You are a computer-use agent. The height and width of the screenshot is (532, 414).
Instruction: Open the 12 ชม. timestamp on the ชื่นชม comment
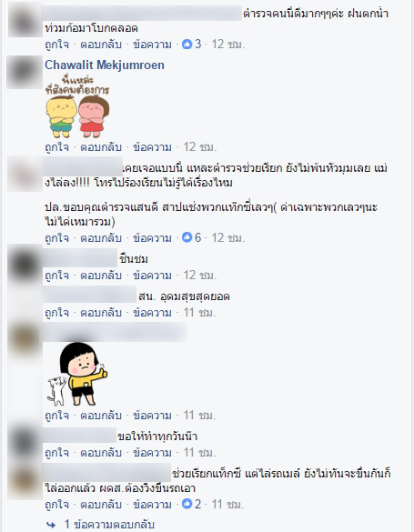(200, 276)
